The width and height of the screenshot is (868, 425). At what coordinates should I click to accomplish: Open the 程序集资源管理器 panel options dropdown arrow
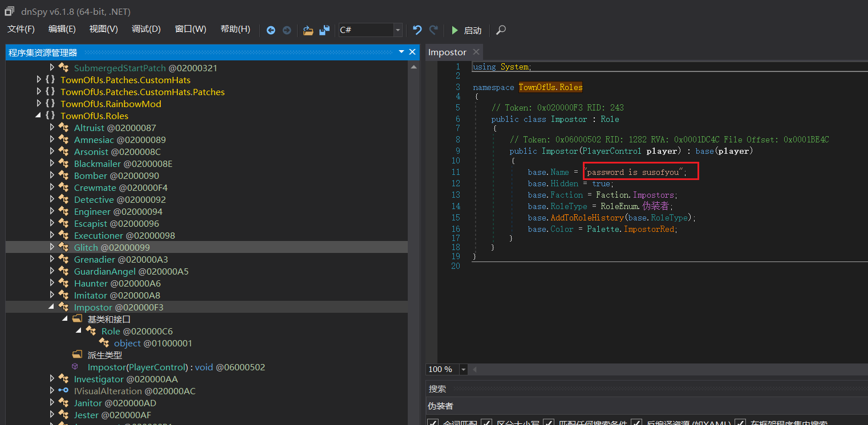tap(402, 52)
